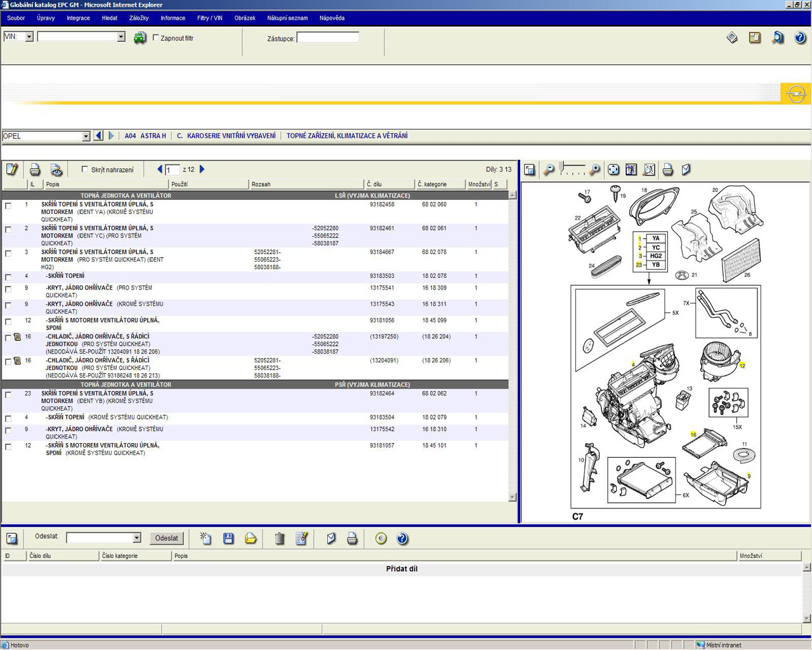
Task: Click the zoom in magnifier above the diagram
Action: click(x=594, y=169)
